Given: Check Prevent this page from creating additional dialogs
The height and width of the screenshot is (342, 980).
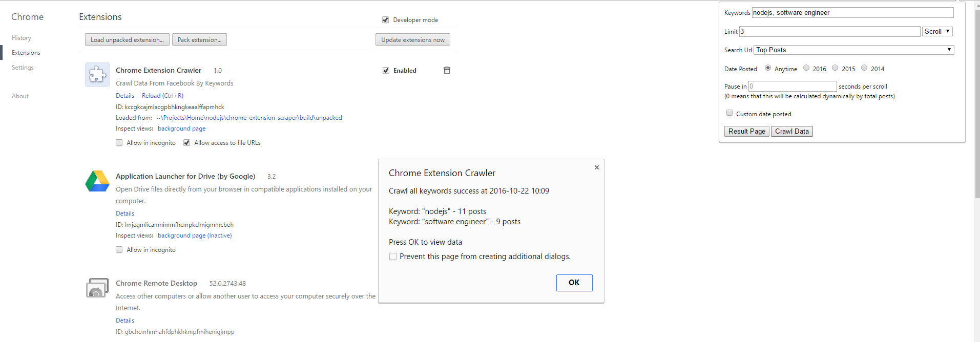Looking at the screenshot, I should [x=393, y=256].
